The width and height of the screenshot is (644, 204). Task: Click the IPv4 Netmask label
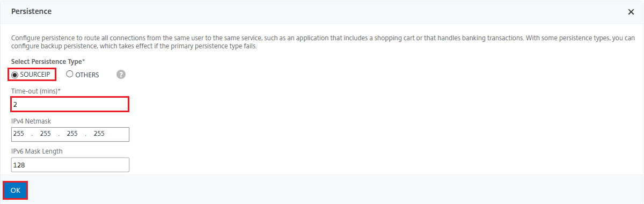coord(31,121)
